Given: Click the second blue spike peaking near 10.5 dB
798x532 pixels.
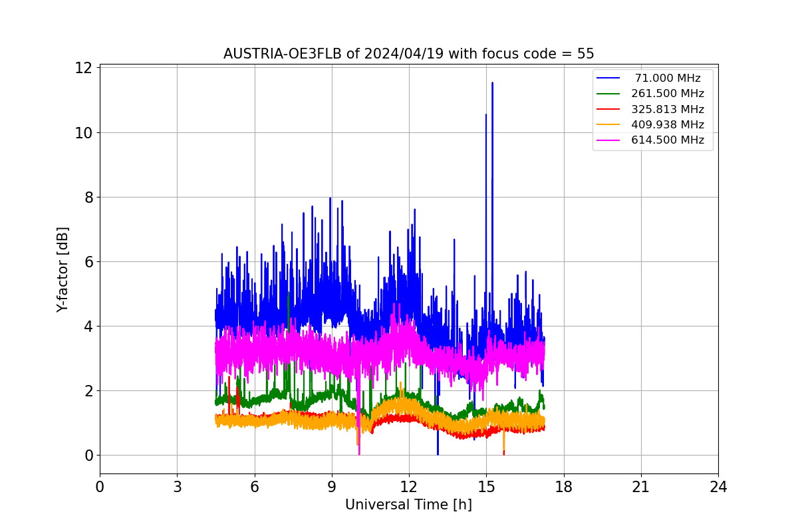Looking at the screenshot, I should (485, 116).
